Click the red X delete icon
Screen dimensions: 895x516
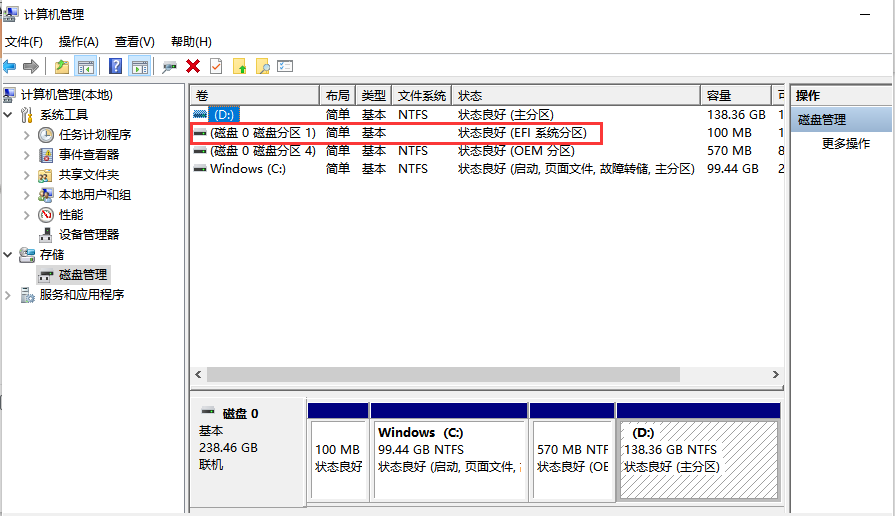(193, 66)
